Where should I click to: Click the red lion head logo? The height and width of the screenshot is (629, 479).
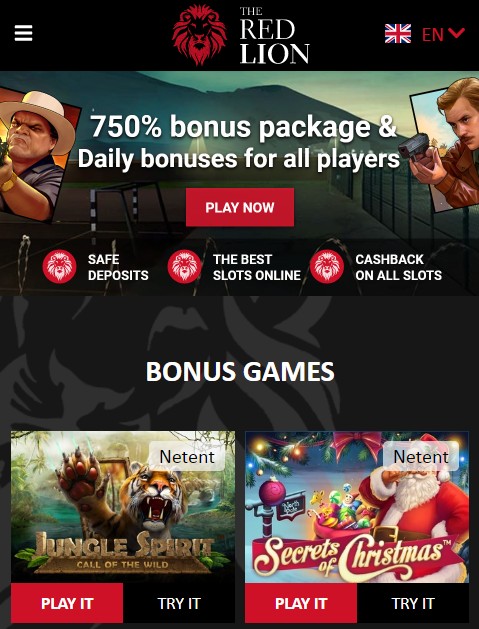pos(199,35)
